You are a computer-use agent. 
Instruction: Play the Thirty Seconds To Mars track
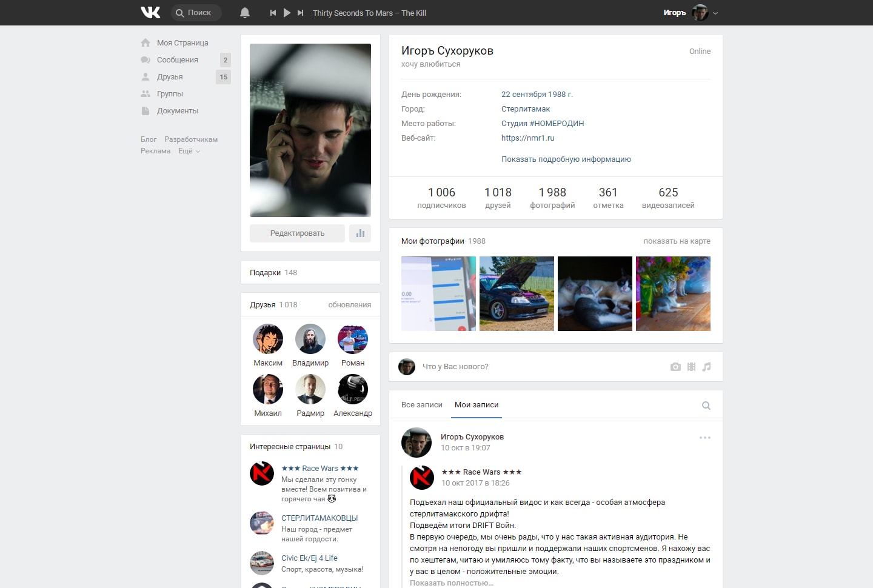pyautogui.click(x=287, y=13)
